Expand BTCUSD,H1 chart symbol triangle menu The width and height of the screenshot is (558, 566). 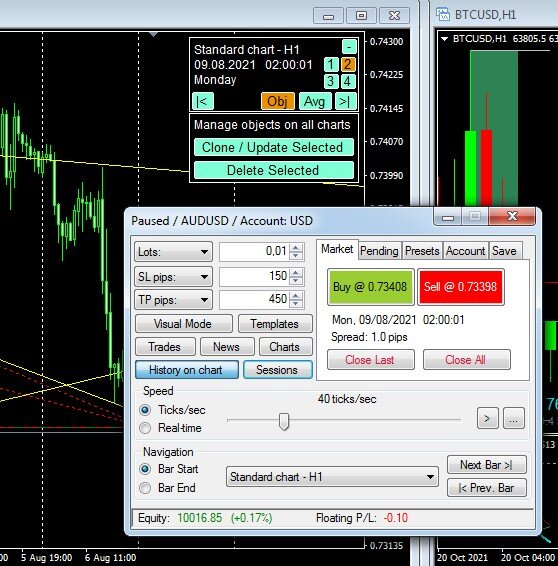tap(445, 39)
